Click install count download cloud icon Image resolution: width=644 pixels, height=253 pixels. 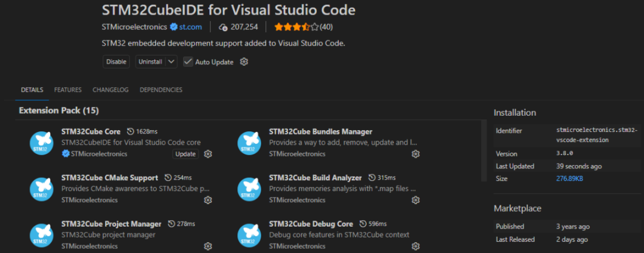[x=224, y=27]
